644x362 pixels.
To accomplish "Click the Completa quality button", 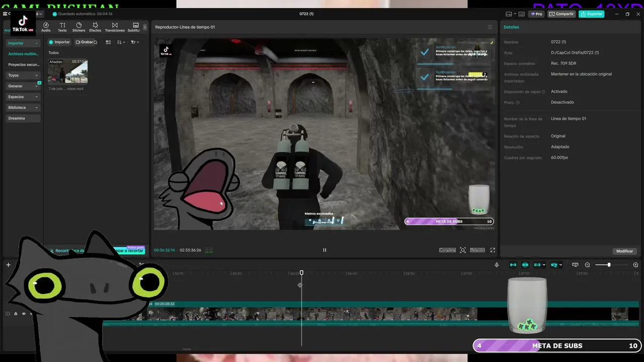I will click(447, 250).
